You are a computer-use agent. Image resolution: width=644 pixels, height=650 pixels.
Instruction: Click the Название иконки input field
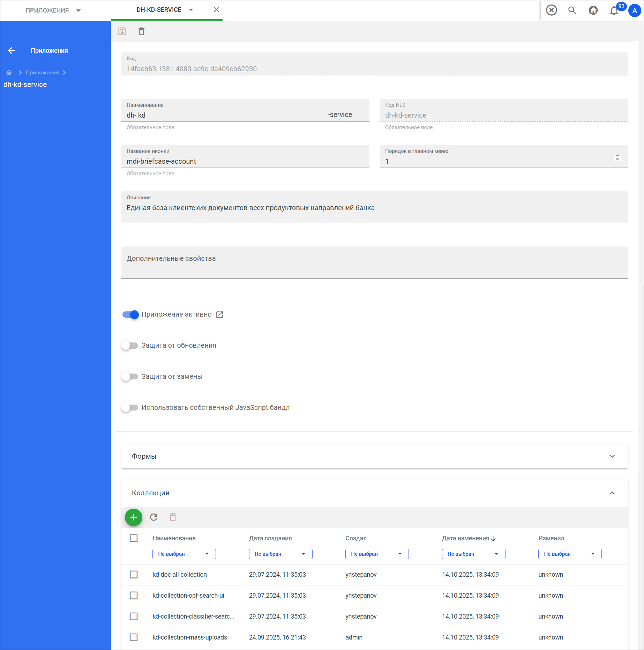pos(245,156)
